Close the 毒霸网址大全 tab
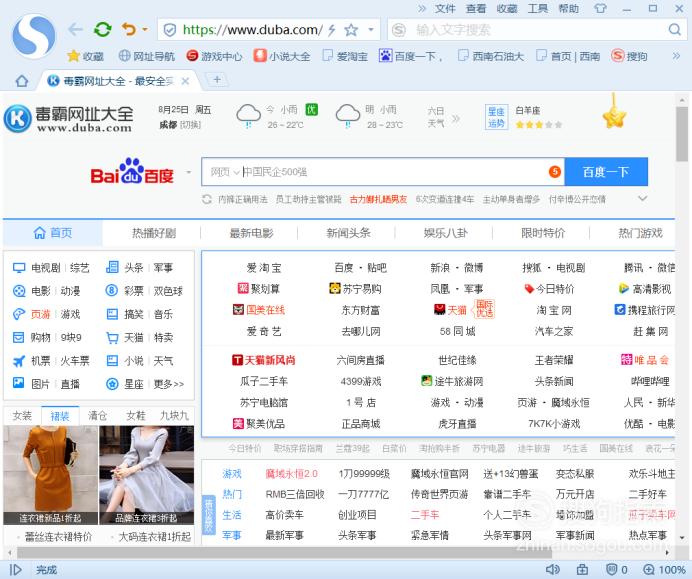The image size is (692, 579). point(185,81)
